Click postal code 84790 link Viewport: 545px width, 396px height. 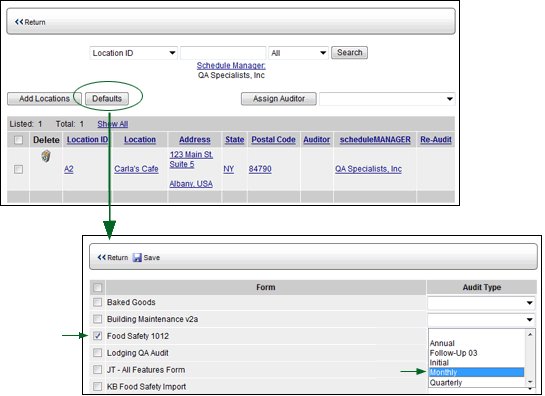point(260,169)
